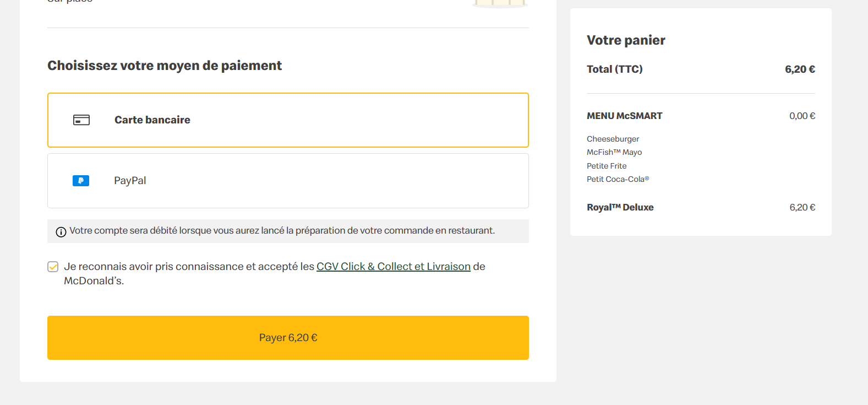Screen dimensions: 868x405
Task: Toggle the CGV acceptance checkbox
Action: pos(53,267)
